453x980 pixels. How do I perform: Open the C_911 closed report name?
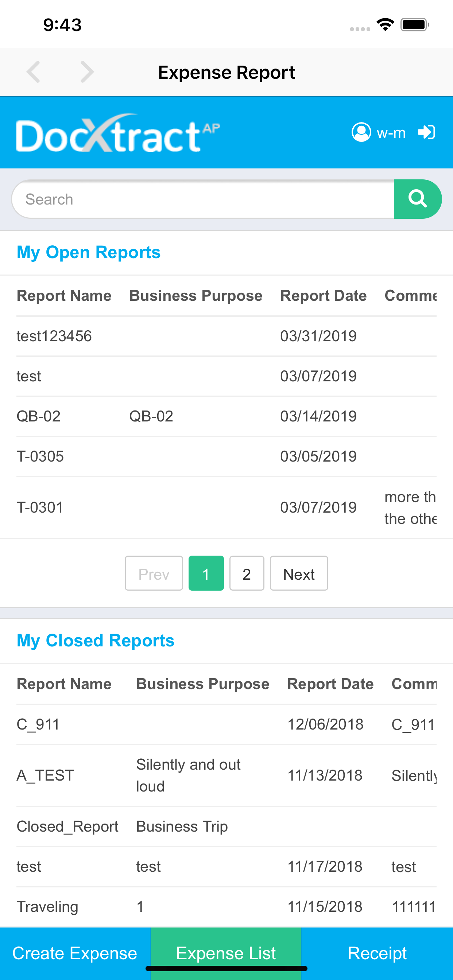[x=38, y=724]
